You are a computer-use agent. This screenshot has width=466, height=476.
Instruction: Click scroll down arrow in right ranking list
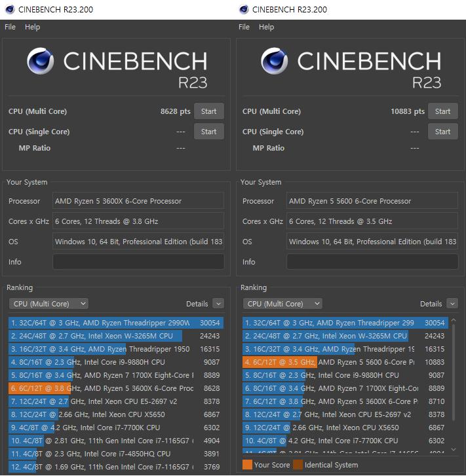pos(454,449)
